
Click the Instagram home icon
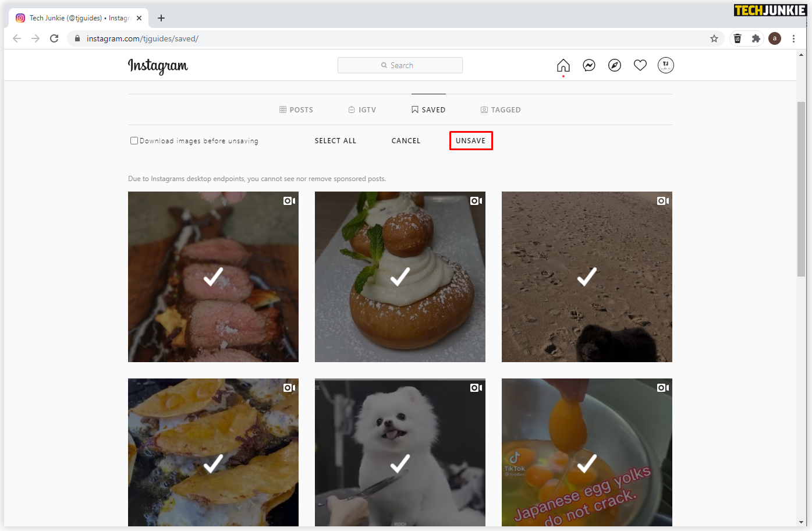tap(563, 65)
